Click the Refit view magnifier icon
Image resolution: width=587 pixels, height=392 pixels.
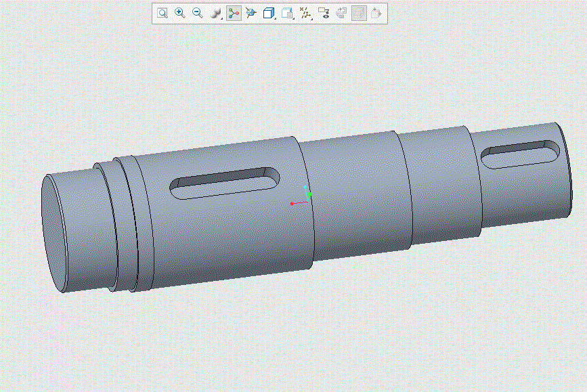tap(162, 14)
